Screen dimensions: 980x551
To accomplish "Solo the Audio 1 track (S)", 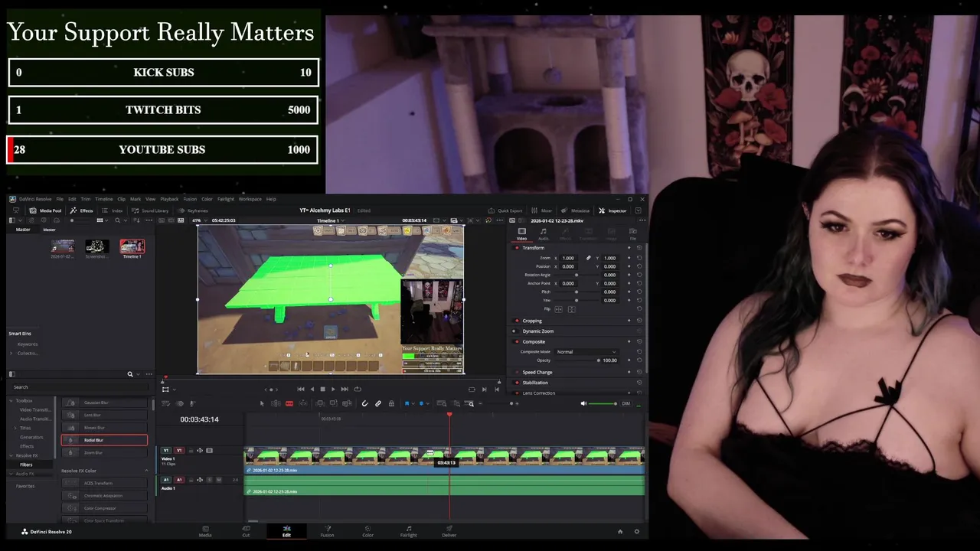I will point(210,480).
